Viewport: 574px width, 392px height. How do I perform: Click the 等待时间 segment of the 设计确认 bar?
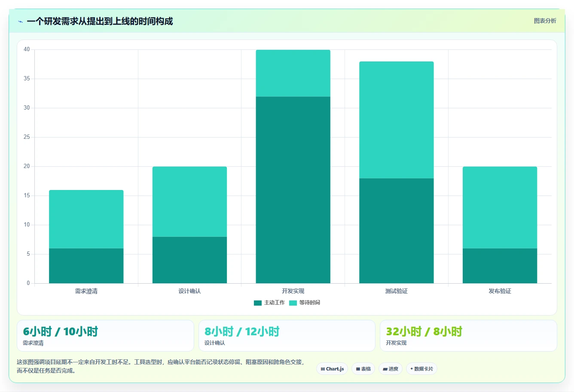(189, 202)
